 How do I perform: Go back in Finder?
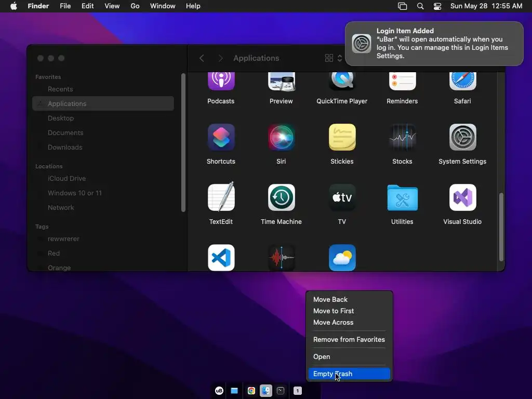202,58
